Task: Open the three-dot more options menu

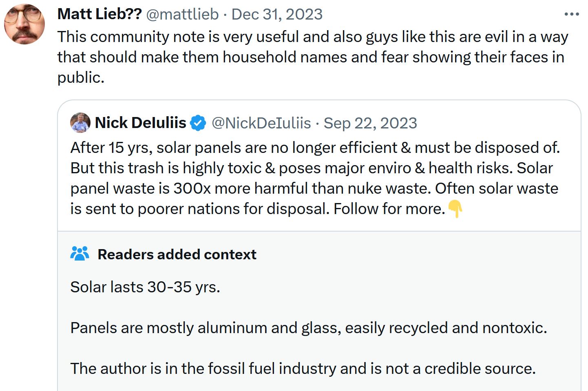Action: 571,14
